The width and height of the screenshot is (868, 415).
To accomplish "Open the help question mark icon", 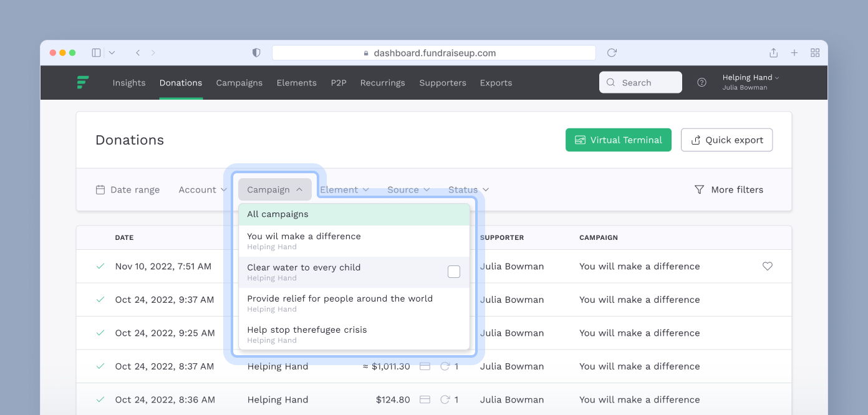I will 702,82.
